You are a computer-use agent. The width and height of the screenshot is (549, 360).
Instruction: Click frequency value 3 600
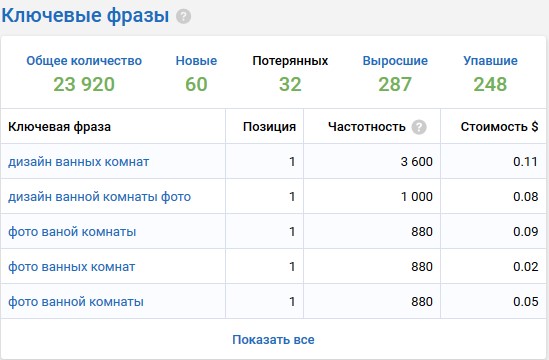(417, 162)
